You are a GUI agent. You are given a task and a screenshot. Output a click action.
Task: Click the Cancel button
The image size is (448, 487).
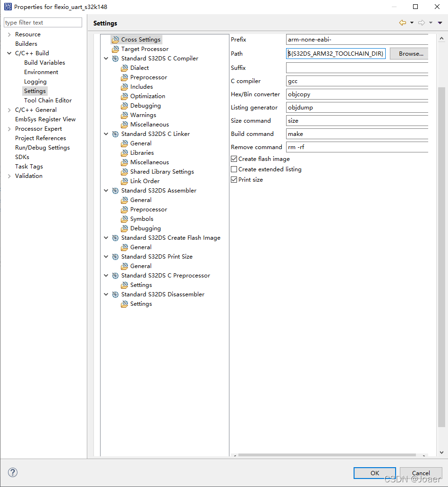pyautogui.click(x=421, y=473)
